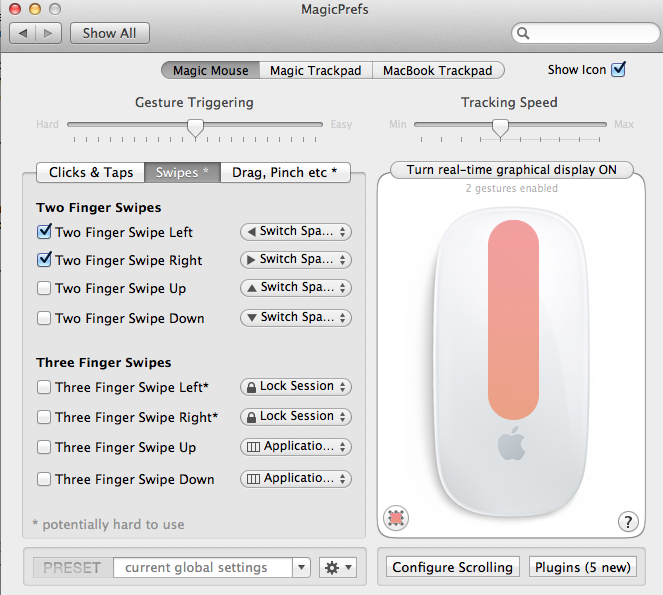
Task: Open Plugins (5 new)
Action: tap(583, 567)
